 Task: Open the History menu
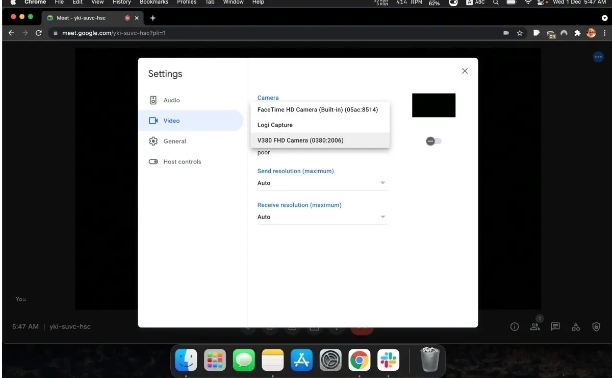(121, 2)
